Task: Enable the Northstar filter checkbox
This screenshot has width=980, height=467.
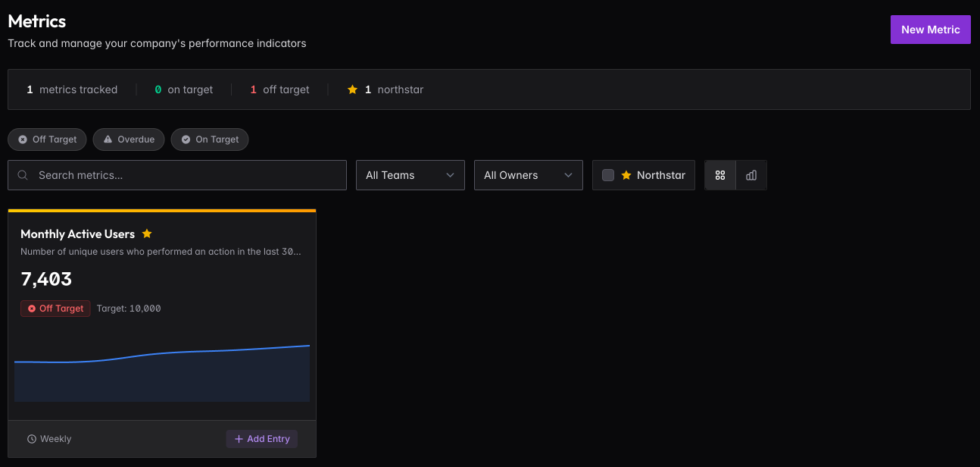Action: [608, 174]
